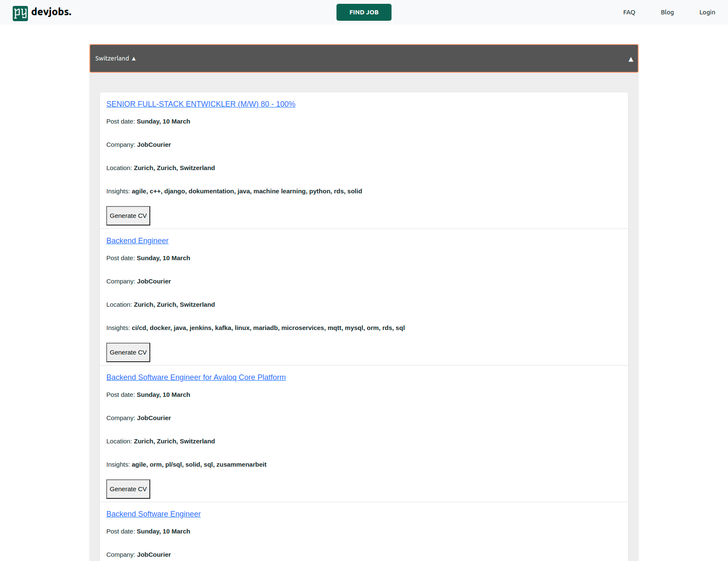Screen dimensions: 728x561
Task: Click the FIND JOB button
Action: pyautogui.click(x=364, y=12)
